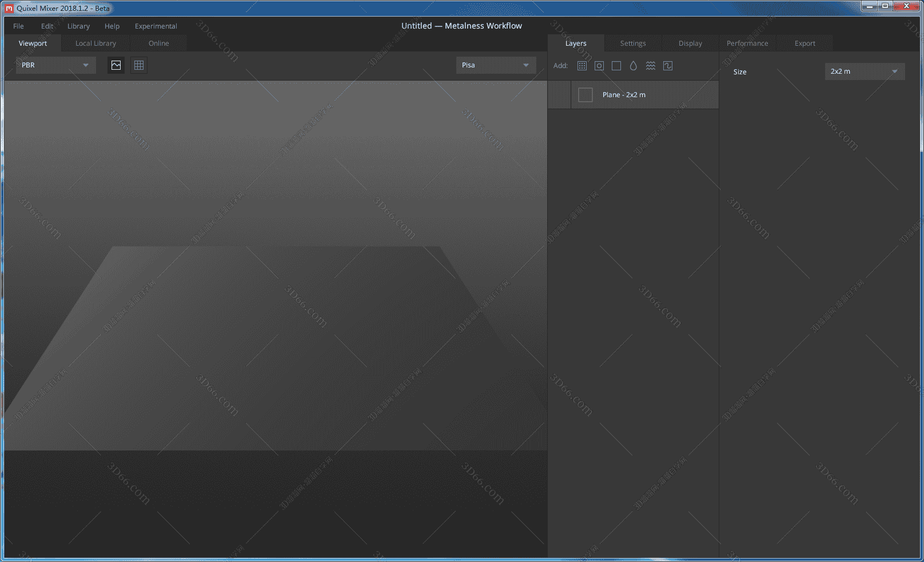The height and width of the screenshot is (562, 924).
Task: Switch to the Local Library tab
Action: click(x=95, y=43)
